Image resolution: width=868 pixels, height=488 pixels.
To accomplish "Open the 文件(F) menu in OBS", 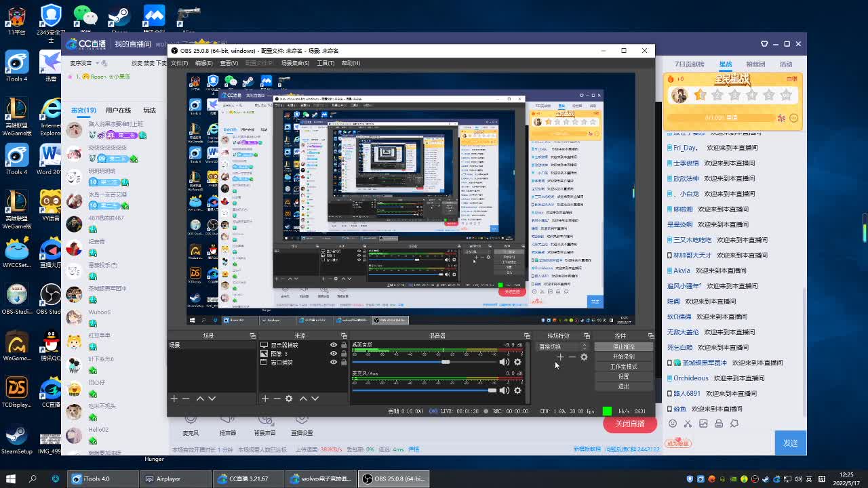I will coord(180,63).
